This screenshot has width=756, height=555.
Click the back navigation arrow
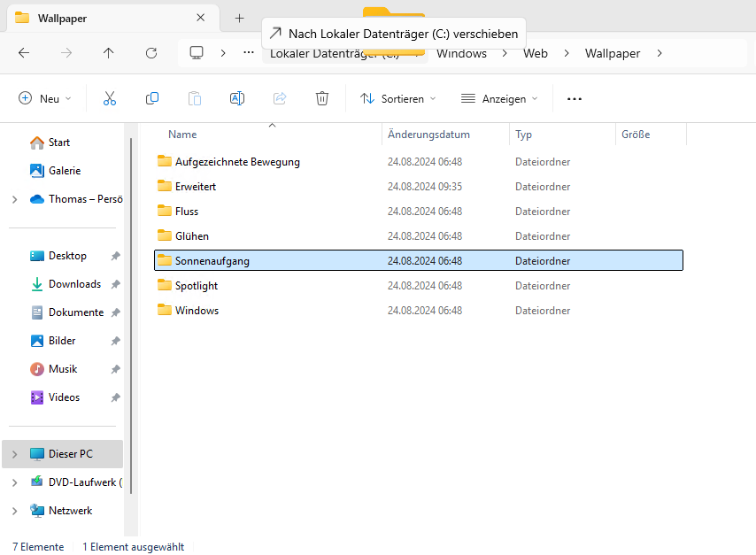[x=23, y=53]
